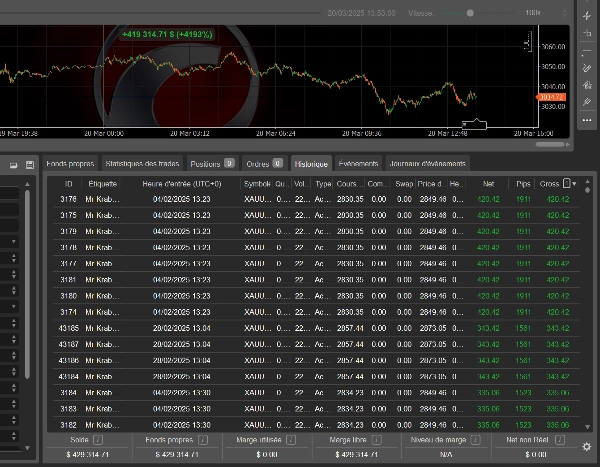Switch to the Fonds propres tab
Image resolution: width=600 pixels, height=467 pixels.
tap(70, 164)
